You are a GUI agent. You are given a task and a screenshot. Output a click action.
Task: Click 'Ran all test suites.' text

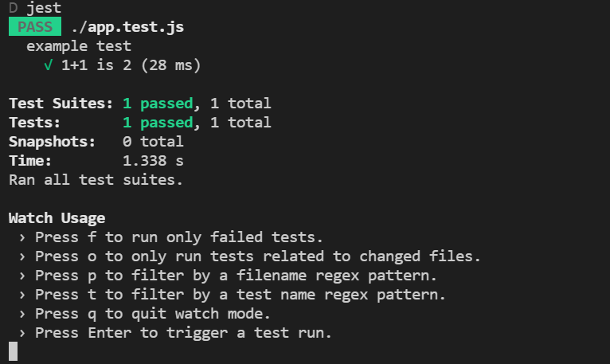(96, 180)
